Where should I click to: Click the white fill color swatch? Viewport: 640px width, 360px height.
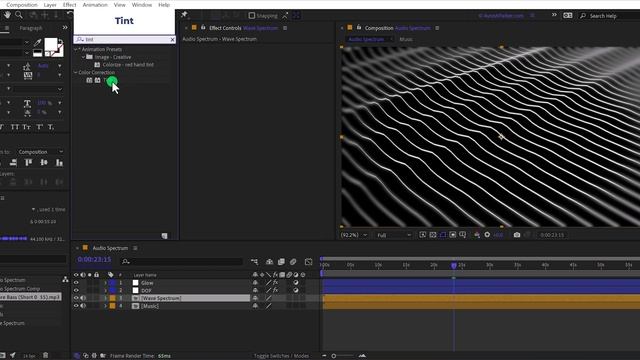pyautogui.click(x=51, y=44)
